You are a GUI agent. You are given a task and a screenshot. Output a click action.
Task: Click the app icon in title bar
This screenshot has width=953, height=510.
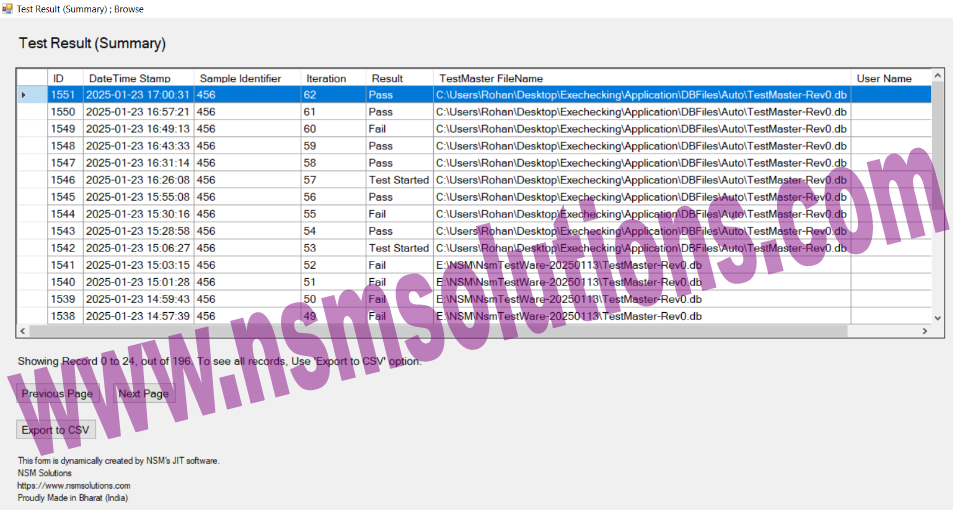pyautogui.click(x=7, y=8)
